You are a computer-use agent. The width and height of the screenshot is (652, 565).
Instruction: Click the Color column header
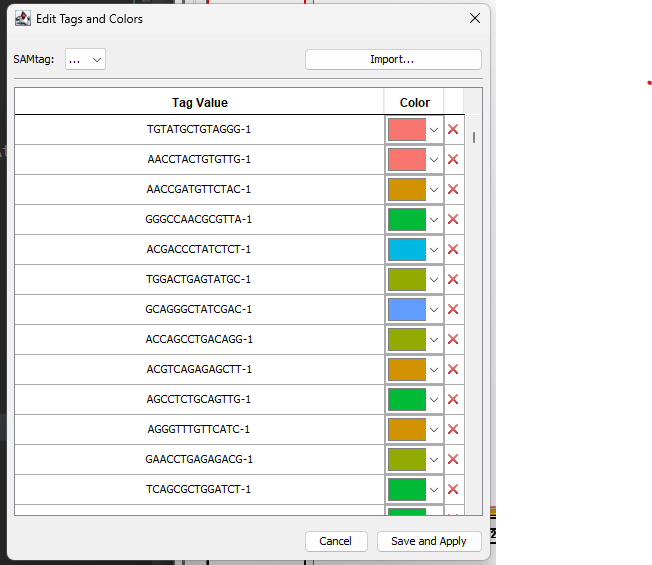pyautogui.click(x=414, y=102)
